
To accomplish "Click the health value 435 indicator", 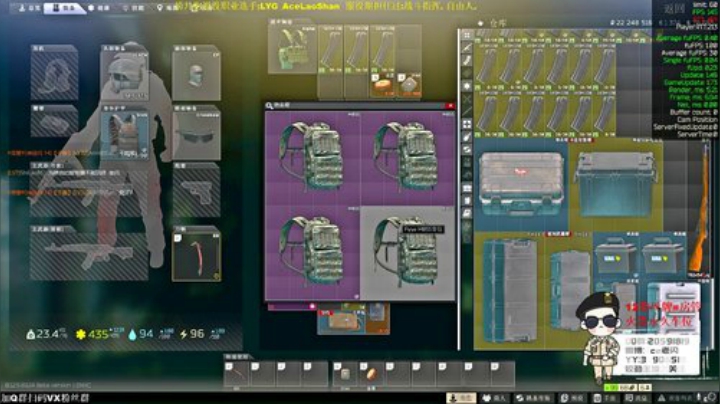I will click(99, 334).
